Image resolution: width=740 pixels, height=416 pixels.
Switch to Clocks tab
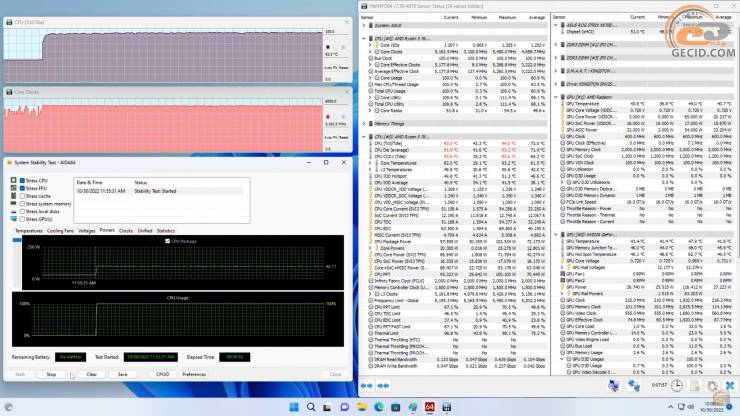(126, 231)
